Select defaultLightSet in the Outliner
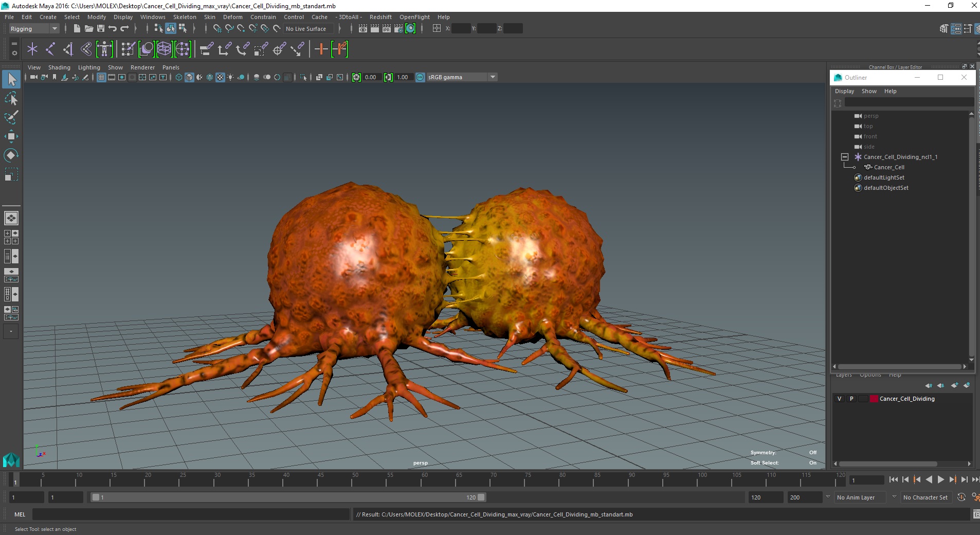The height and width of the screenshot is (535, 980). click(884, 177)
